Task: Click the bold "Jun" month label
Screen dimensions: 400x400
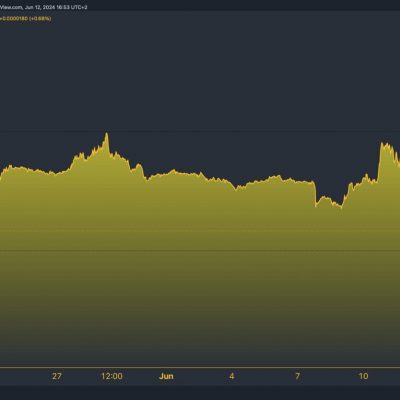Action: [x=166, y=376]
